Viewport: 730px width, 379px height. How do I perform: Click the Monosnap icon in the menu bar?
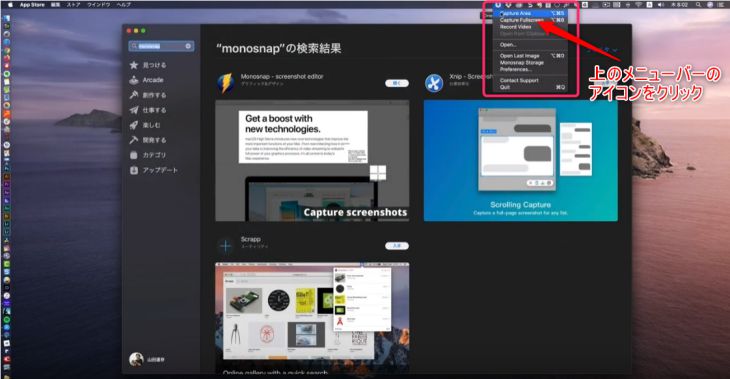pyautogui.click(x=498, y=5)
